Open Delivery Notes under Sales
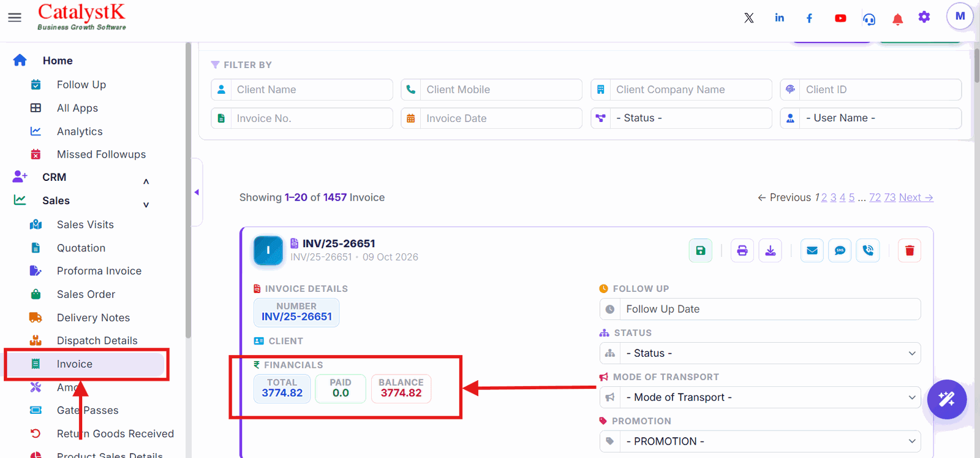The width and height of the screenshot is (980, 458). click(x=93, y=318)
